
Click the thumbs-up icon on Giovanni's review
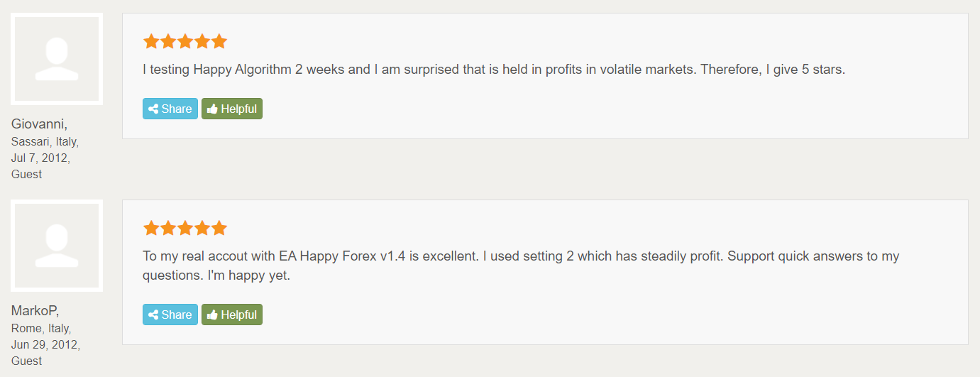pos(212,109)
